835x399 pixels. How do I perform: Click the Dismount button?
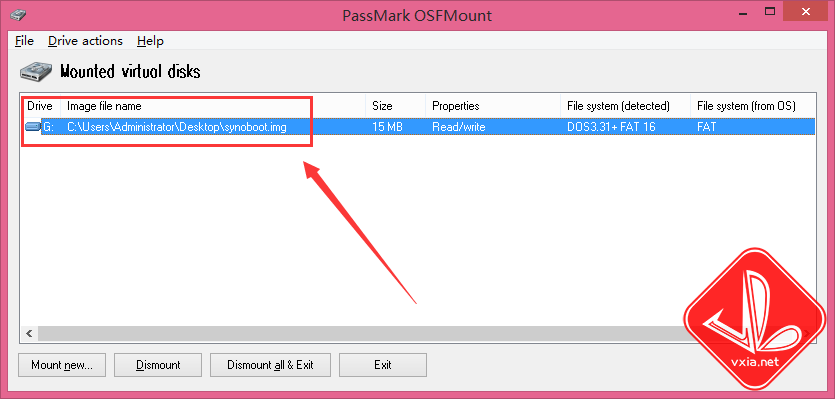coord(158,365)
